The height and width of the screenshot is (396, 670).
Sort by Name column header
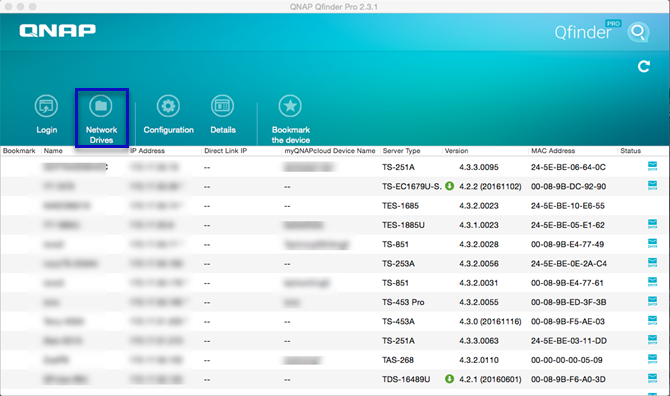[x=53, y=151]
